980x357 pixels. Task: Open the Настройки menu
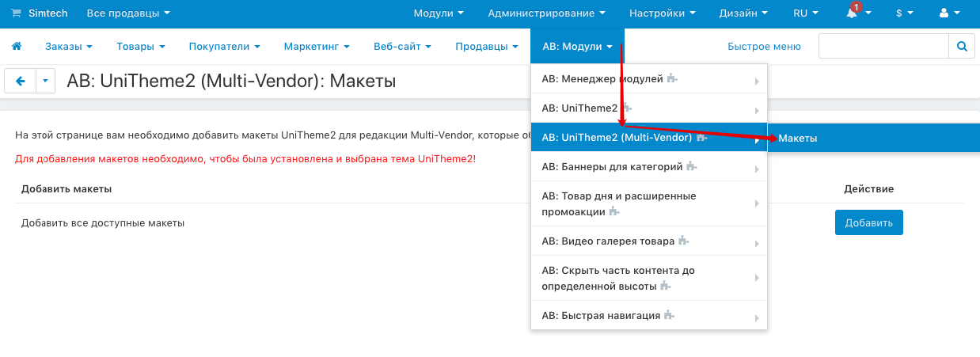(x=663, y=13)
